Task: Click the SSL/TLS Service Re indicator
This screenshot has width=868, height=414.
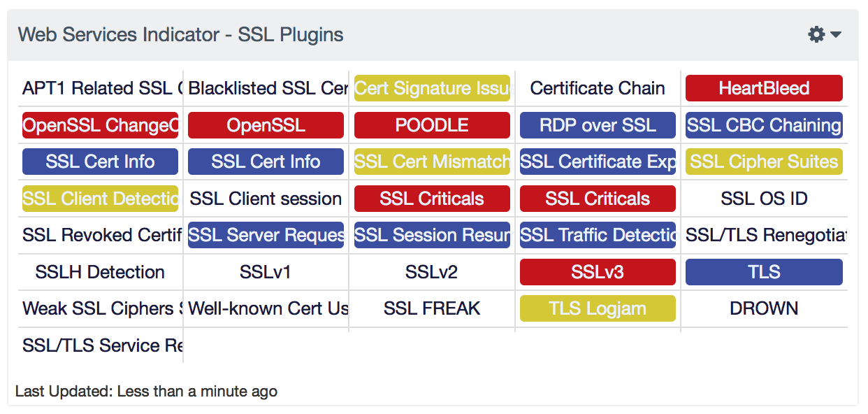Action: click(101, 345)
